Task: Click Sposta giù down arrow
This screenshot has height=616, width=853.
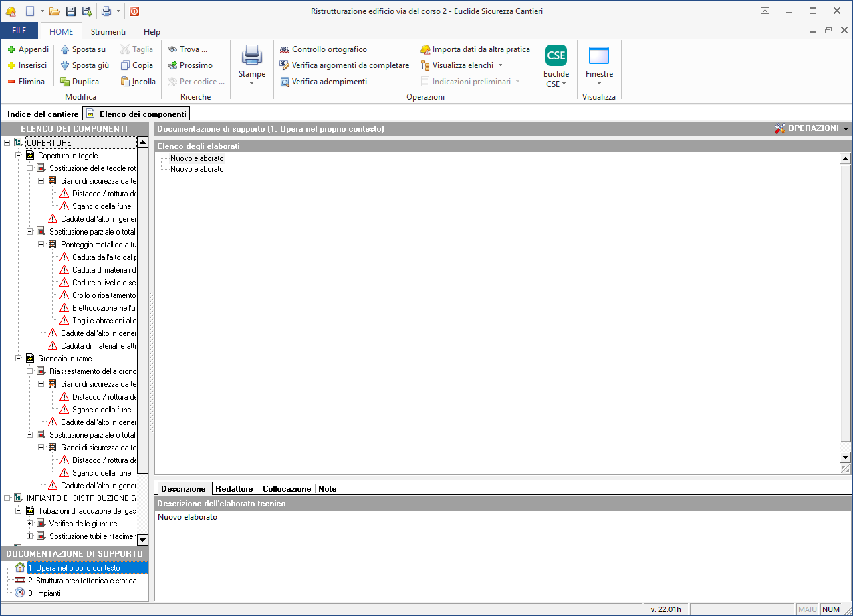Action: (84, 65)
